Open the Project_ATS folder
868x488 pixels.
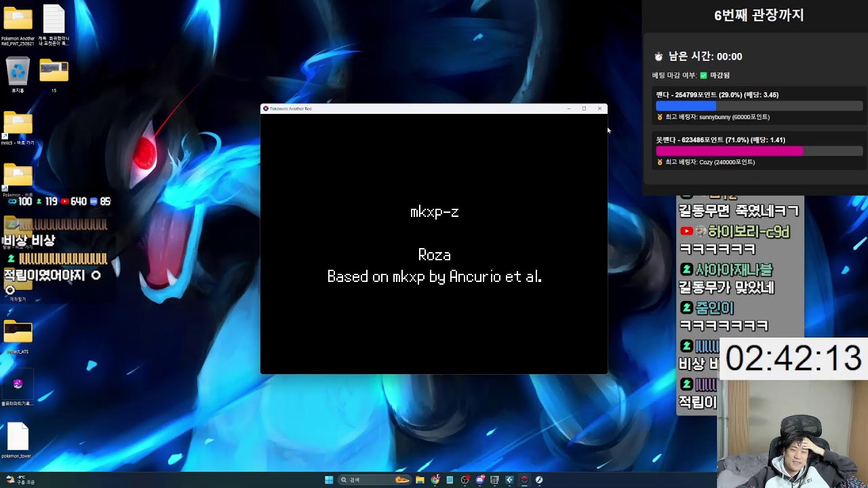click(18, 337)
